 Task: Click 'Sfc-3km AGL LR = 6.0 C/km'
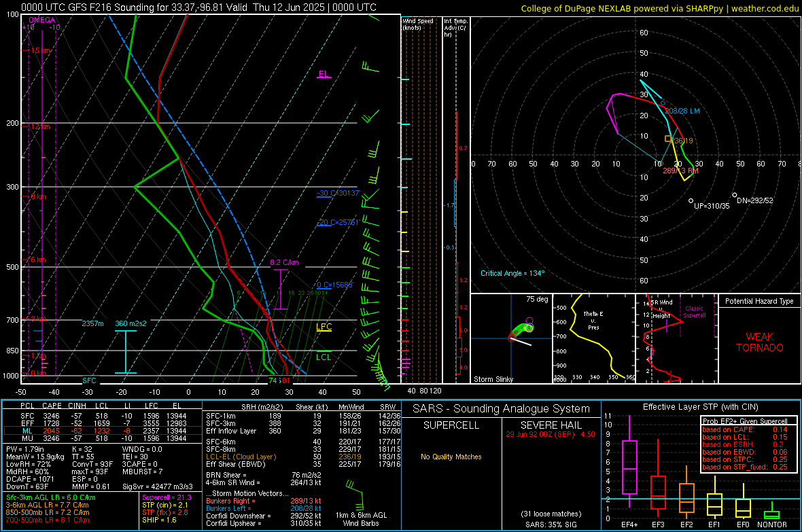point(51,497)
